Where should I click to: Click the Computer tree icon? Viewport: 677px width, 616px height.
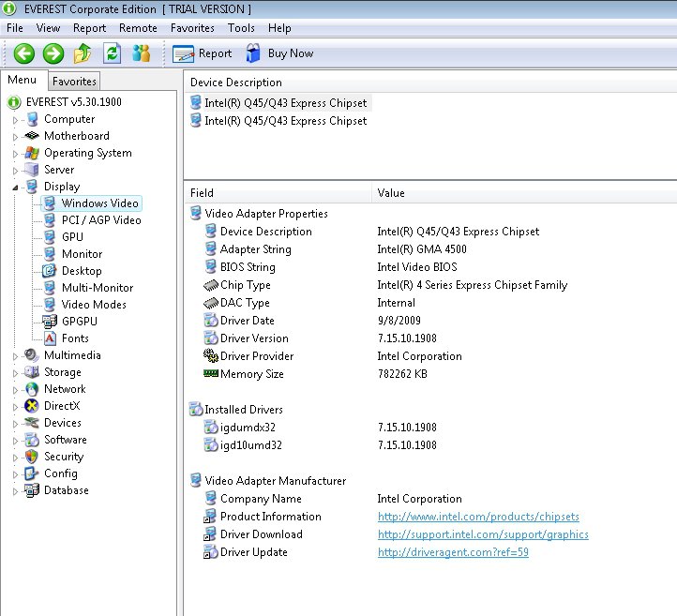tap(33, 119)
